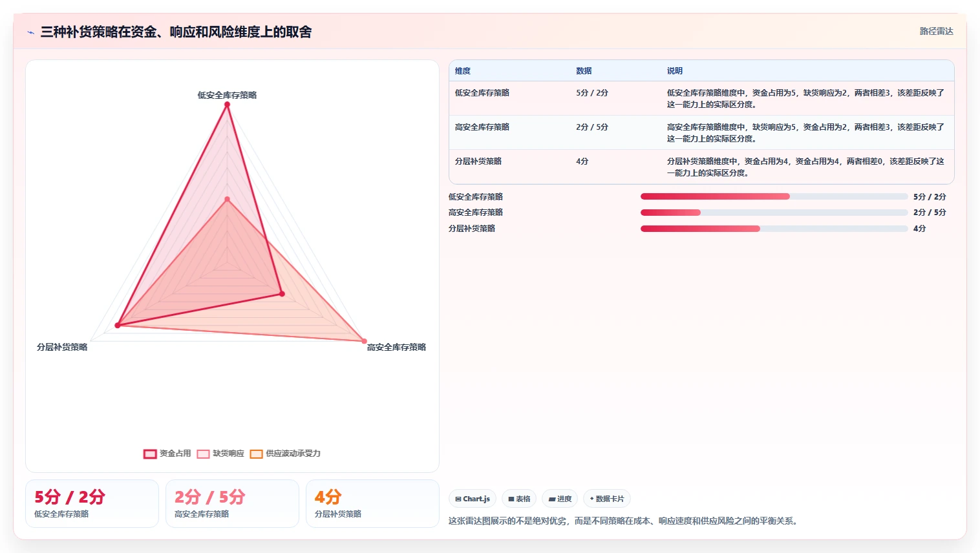980x553 pixels.
Task: Toggle the 缺货响应 legend entry
Action: tap(220, 454)
